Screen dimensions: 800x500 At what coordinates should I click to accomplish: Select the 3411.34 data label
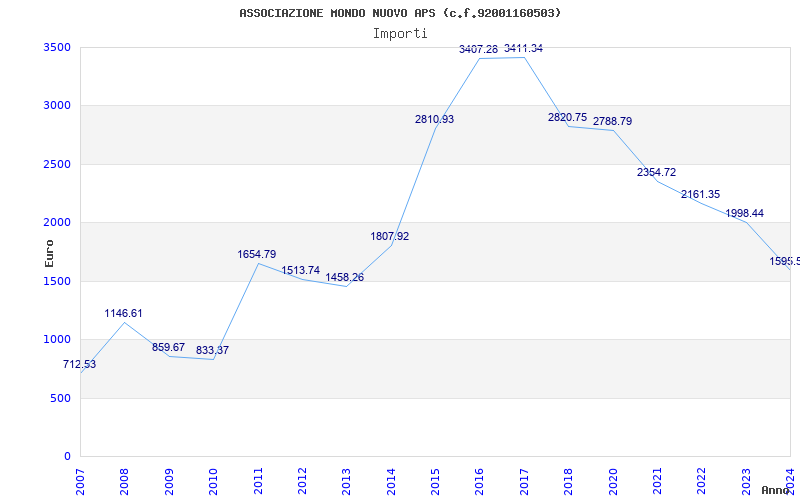[523, 48]
